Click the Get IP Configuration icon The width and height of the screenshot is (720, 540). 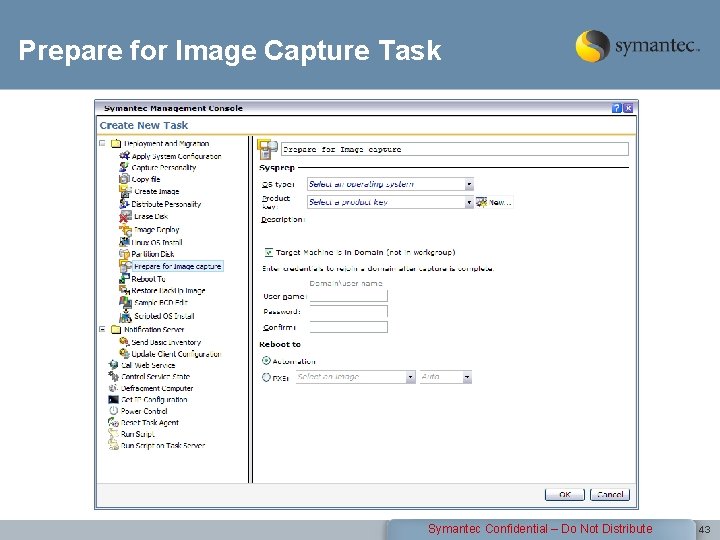[113, 399]
